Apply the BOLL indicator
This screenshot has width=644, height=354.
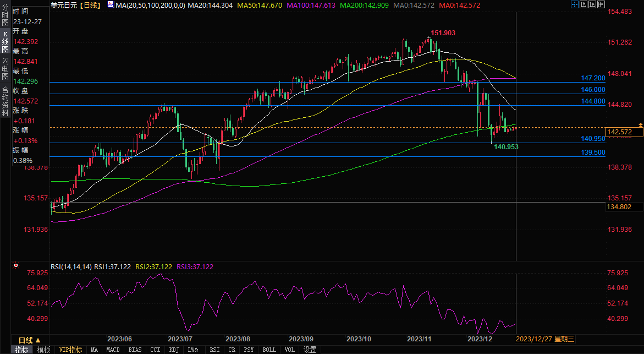point(269,350)
